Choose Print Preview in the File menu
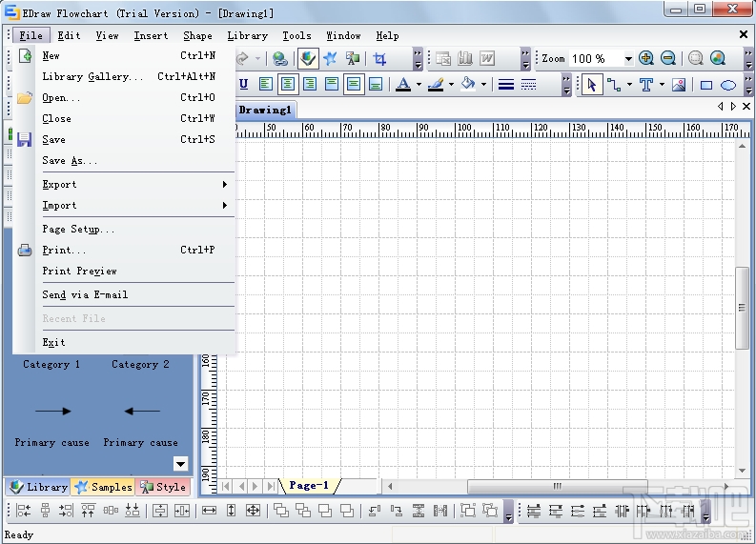756x544 pixels. pos(126,271)
